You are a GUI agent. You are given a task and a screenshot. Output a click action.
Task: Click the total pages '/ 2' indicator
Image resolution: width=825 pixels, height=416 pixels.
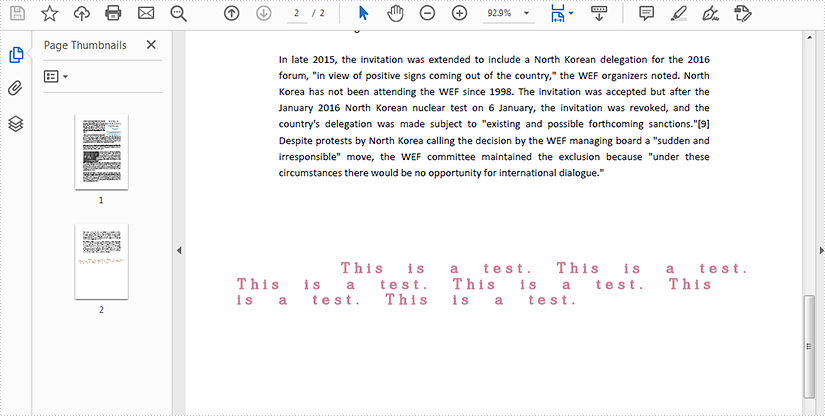coord(318,13)
